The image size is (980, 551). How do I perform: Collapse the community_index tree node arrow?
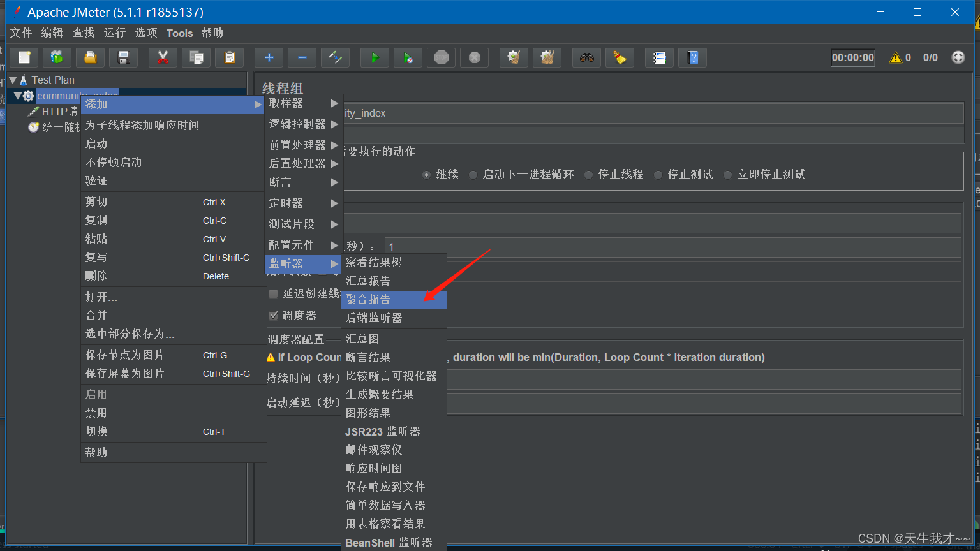point(18,96)
